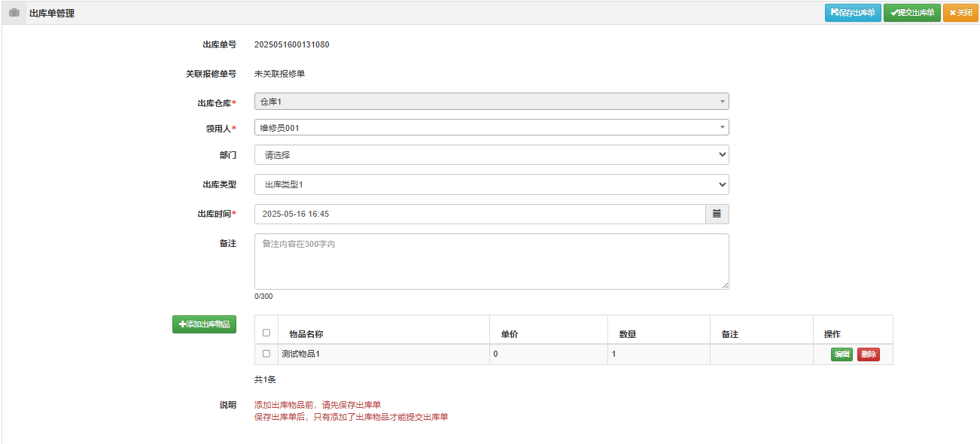Screen dimensions: 980x444
Task: Open the calendar picker for 出库时间
Action: pyautogui.click(x=717, y=214)
